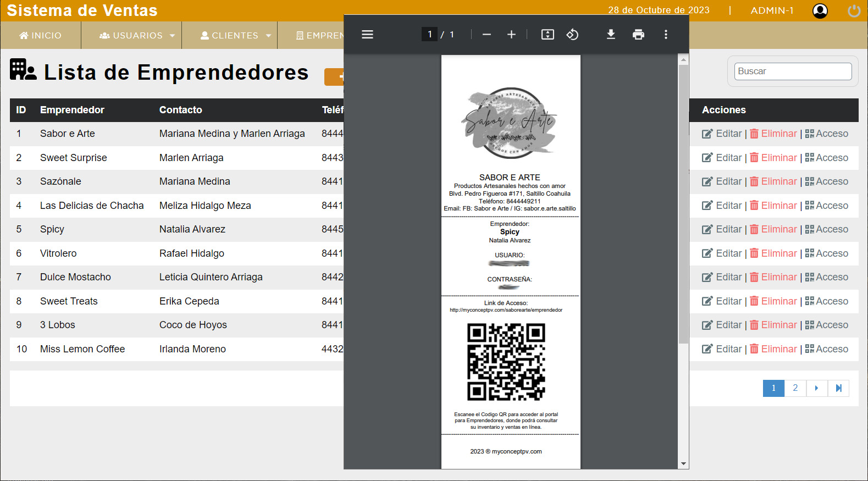This screenshot has width=868, height=481.
Task: Click the PDF scrollbar down arrow
Action: 683,463
